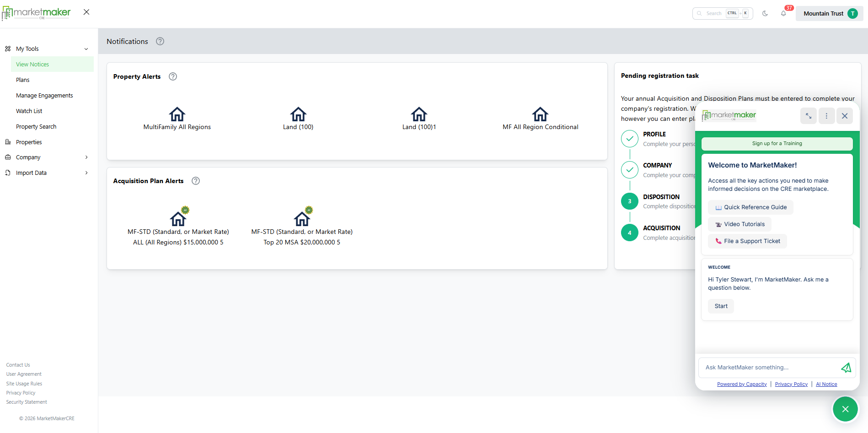Open the chat widget options menu
Image resolution: width=868 pixels, height=433 pixels.
[826, 116]
